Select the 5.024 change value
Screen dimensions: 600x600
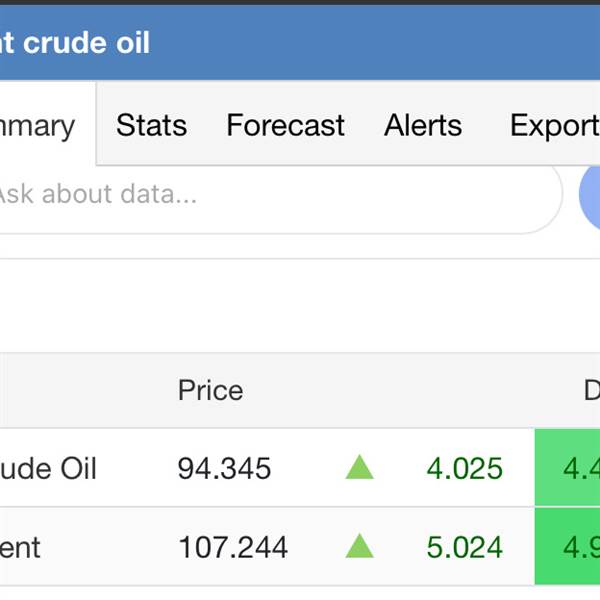(464, 547)
